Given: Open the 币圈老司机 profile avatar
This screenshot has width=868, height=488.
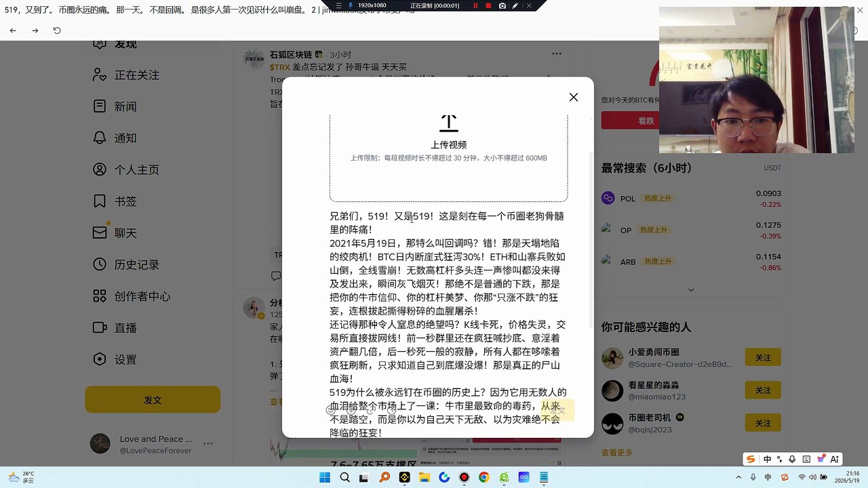Looking at the screenshot, I should 612,424.
